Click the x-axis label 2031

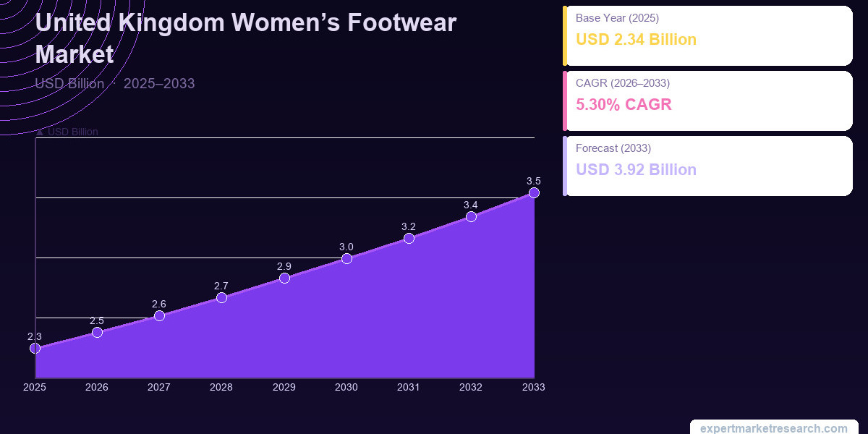(409, 388)
